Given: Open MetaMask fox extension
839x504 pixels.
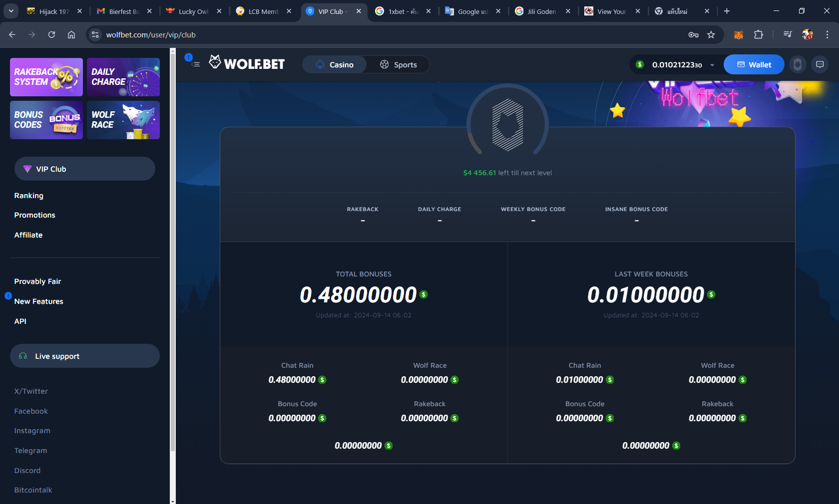Looking at the screenshot, I should [739, 34].
